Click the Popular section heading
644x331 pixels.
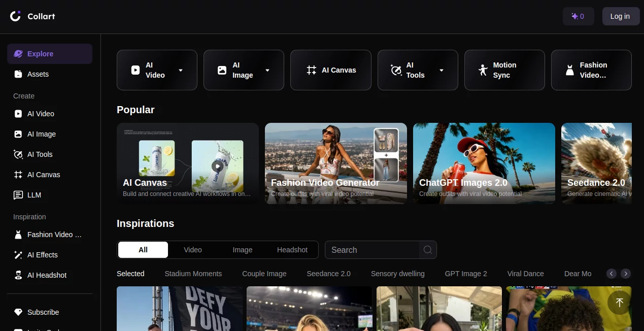(135, 110)
